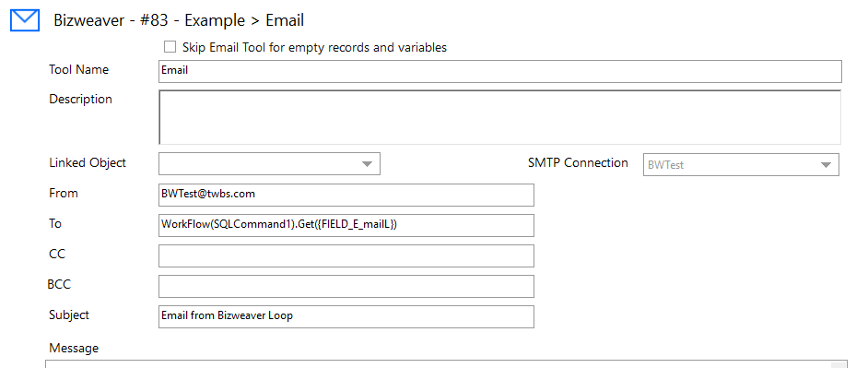868x368 pixels.
Task: Click inside the Description text area
Action: coord(499,117)
